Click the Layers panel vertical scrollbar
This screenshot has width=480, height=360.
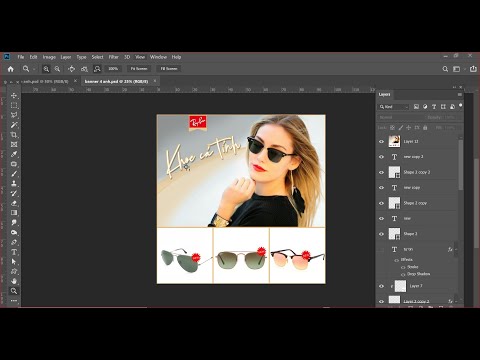[x=461, y=164]
